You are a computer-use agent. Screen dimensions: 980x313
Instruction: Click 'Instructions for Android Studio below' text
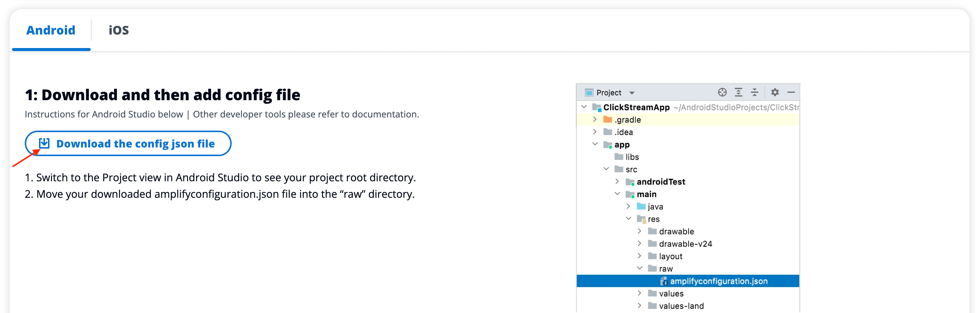click(104, 114)
